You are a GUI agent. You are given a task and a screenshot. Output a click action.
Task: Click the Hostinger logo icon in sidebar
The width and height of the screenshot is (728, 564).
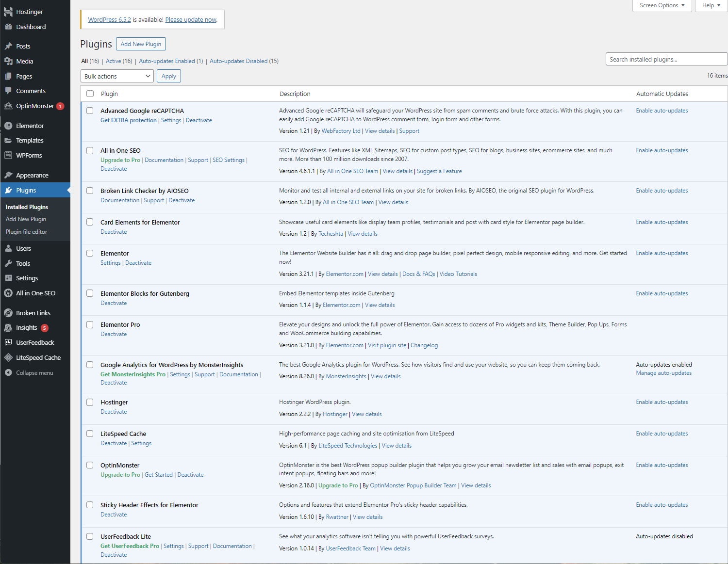(8, 12)
